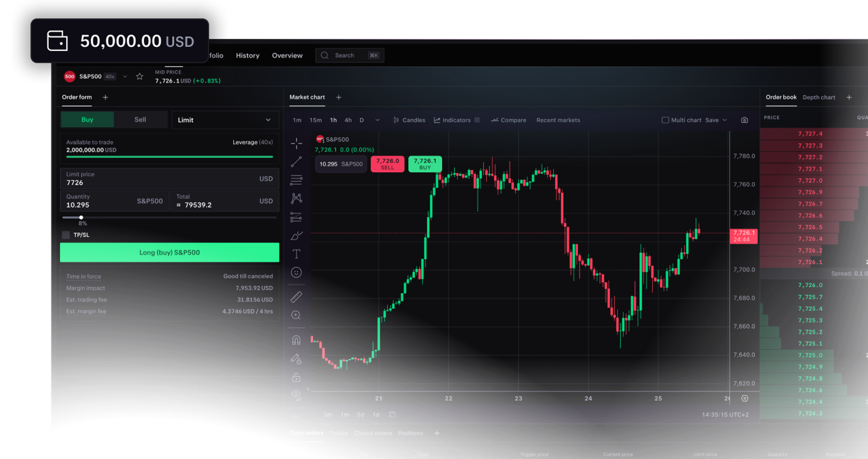Screen dimensions: 868x459
Task: Focus the Search box
Action: click(349, 55)
